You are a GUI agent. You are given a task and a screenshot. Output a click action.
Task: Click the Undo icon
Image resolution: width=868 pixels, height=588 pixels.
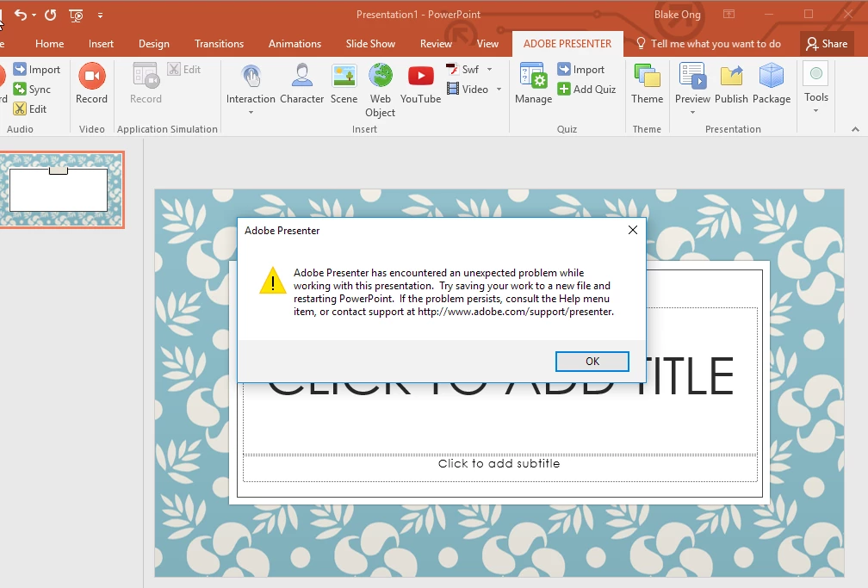[x=20, y=15]
